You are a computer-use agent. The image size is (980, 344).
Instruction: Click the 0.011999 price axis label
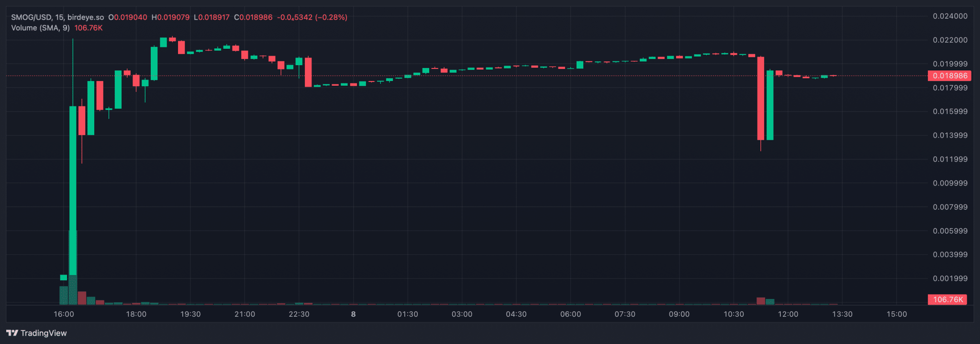point(950,159)
